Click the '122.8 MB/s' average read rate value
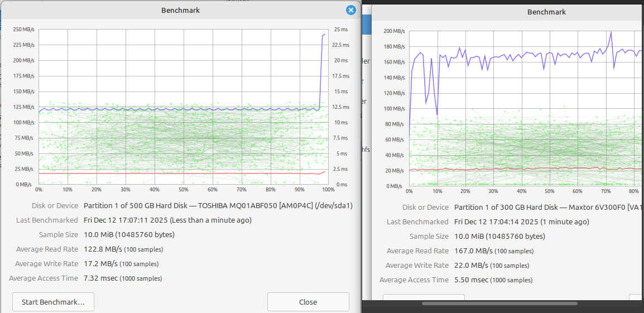The height and width of the screenshot is (313, 644). [103, 249]
